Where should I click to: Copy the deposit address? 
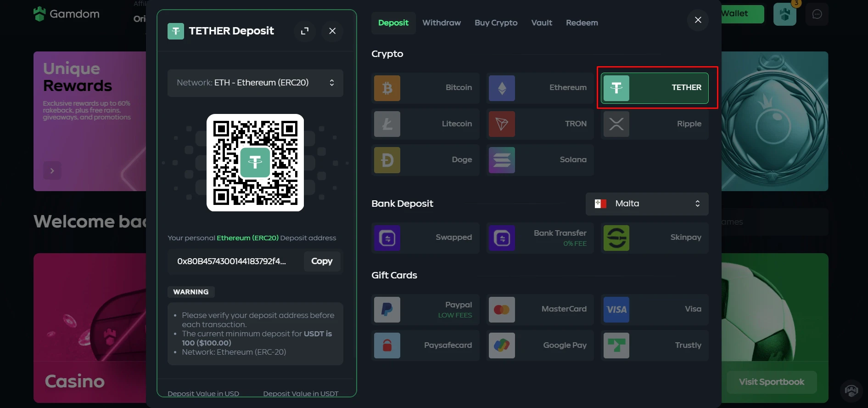click(322, 261)
